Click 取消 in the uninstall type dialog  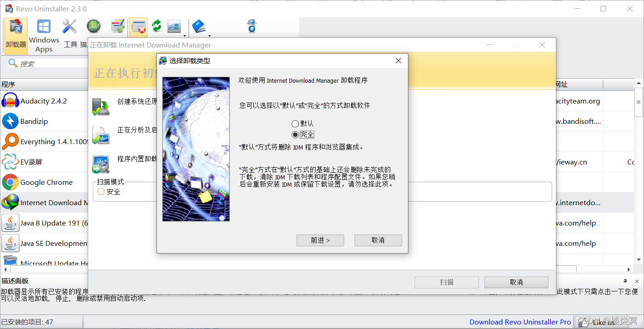click(378, 240)
